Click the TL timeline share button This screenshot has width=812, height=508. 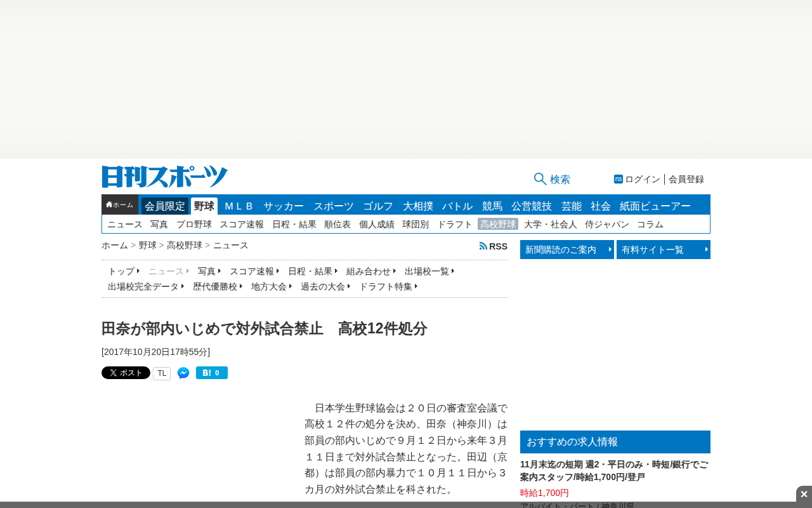[162, 373]
